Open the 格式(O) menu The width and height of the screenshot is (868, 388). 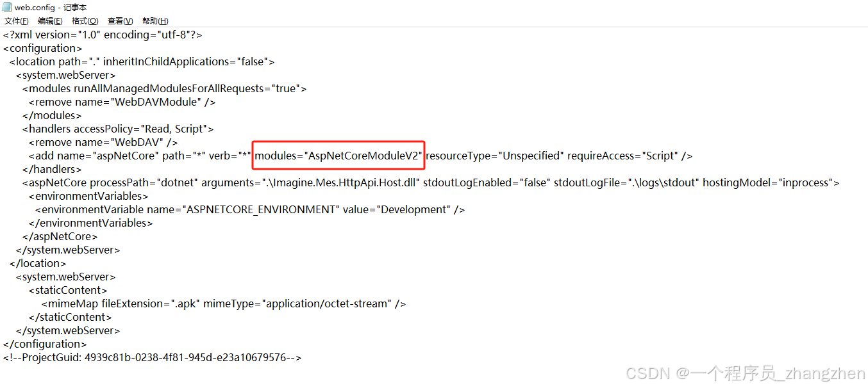tap(84, 20)
